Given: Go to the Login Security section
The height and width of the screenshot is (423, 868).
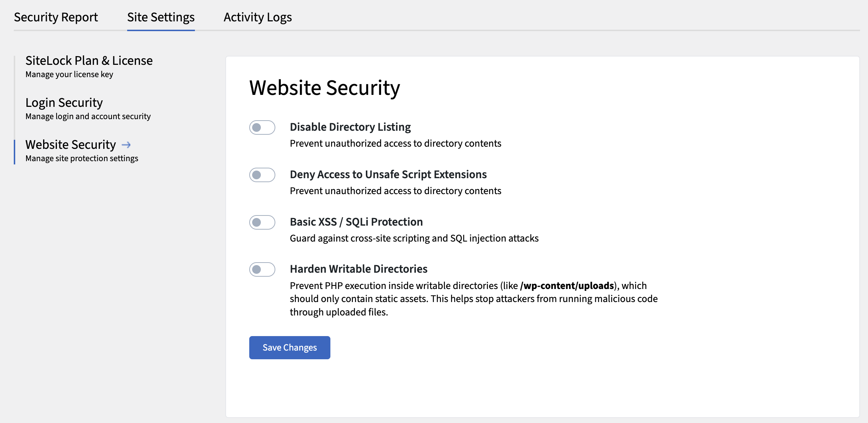Looking at the screenshot, I should pos(64,102).
